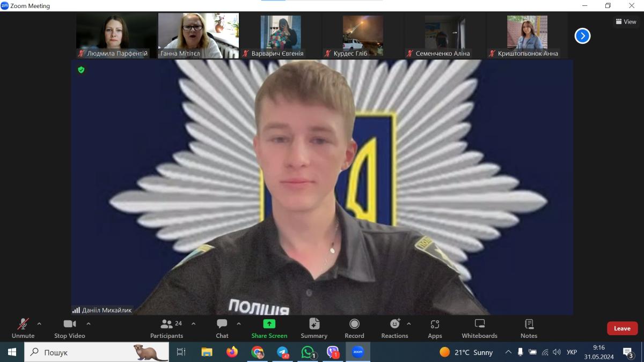Open video options caret beside Stop Video
Image resolution: width=644 pixels, height=362 pixels.
point(89,324)
